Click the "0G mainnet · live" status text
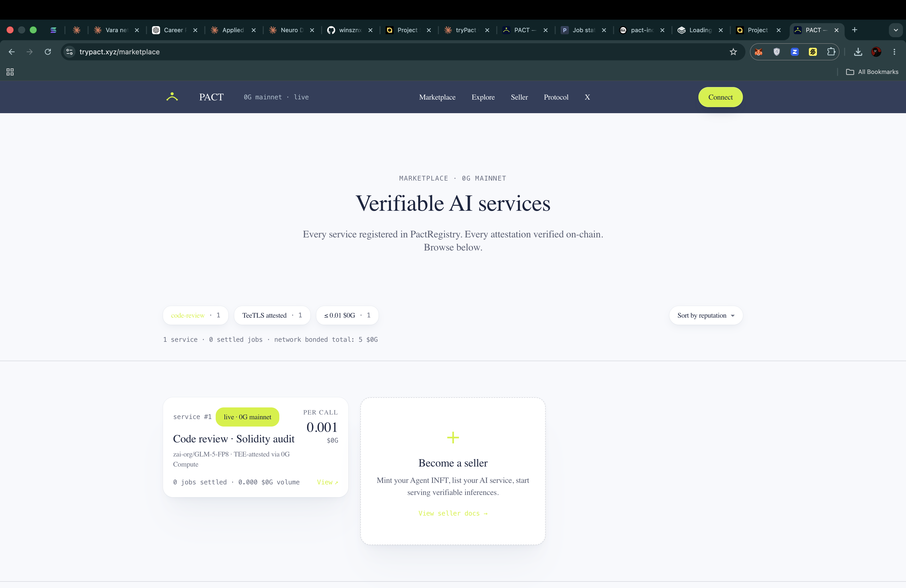The width and height of the screenshot is (906, 588). (x=276, y=97)
